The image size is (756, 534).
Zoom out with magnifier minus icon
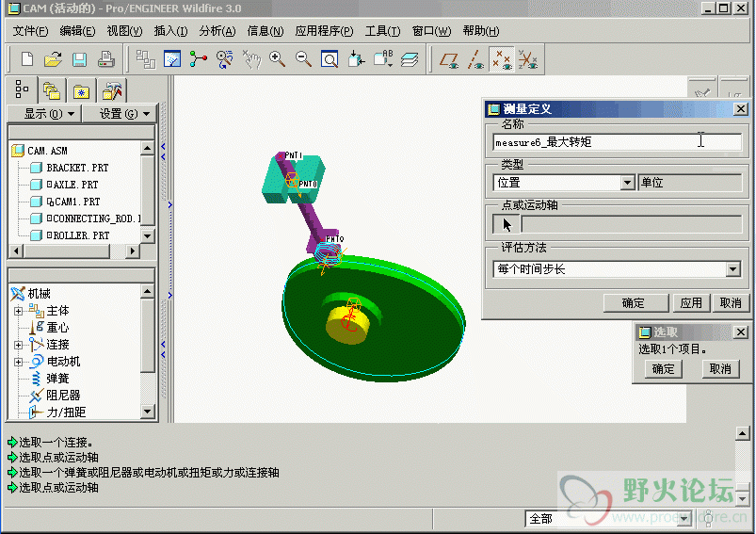pos(303,59)
